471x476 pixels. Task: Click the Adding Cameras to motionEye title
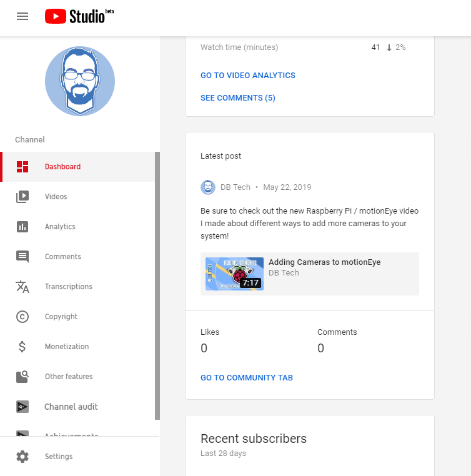pos(324,262)
